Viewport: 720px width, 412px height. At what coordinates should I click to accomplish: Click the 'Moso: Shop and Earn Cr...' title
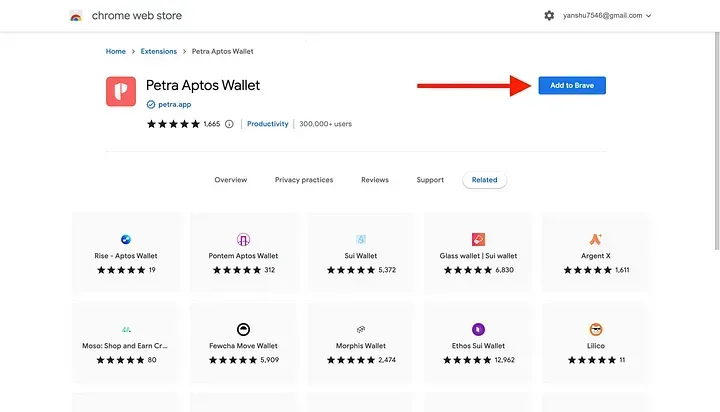click(x=125, y=346)
